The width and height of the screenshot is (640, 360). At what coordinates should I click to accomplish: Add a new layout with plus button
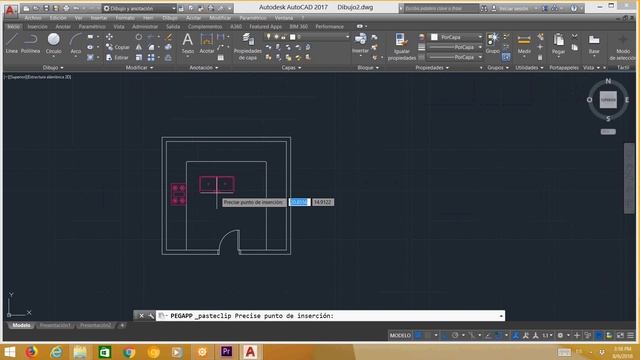point(122,325)
